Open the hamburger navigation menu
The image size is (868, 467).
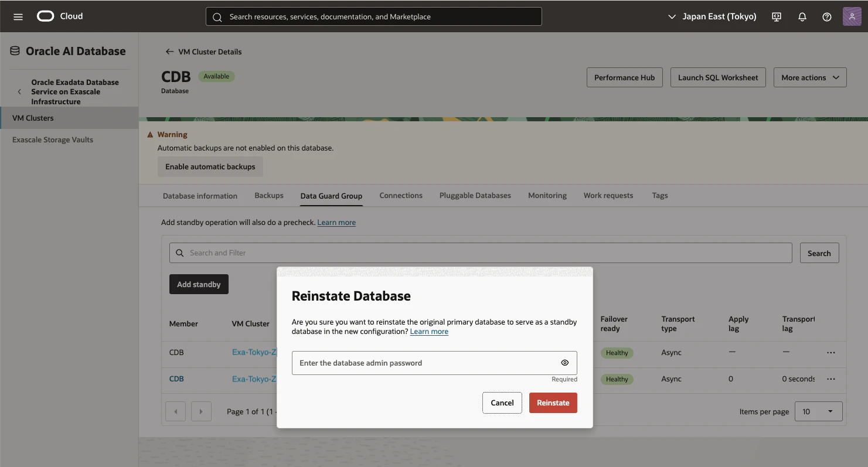point(18,16)
